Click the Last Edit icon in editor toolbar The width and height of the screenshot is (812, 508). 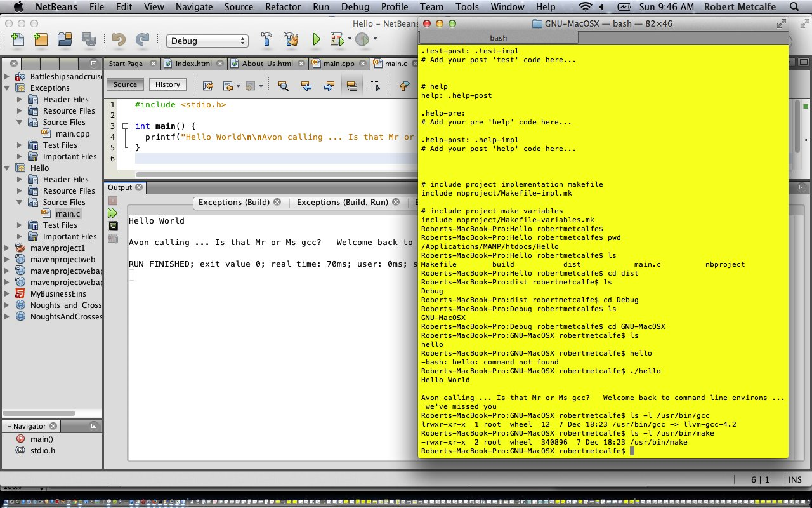207,86
